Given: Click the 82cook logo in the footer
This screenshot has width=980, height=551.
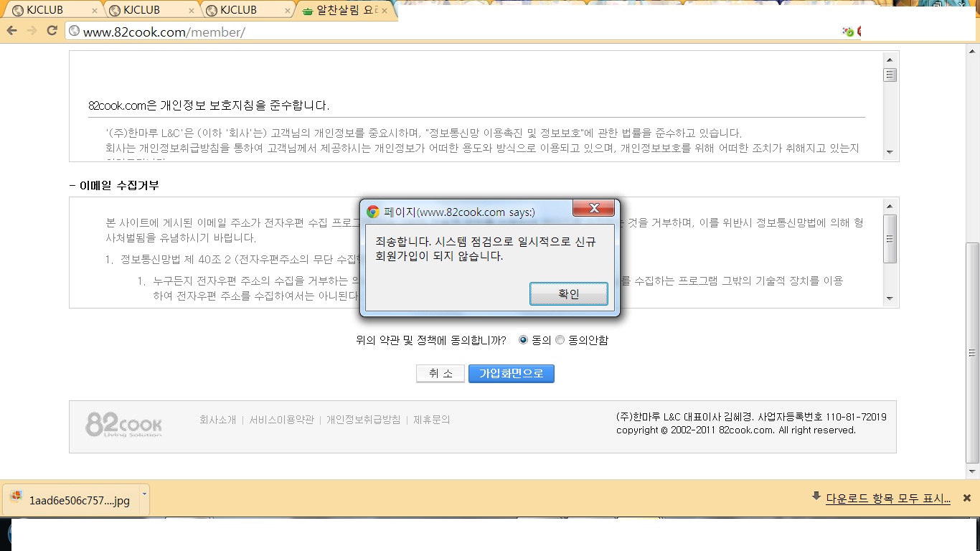Looking at the screenshot, I should [x=123, y=424].
